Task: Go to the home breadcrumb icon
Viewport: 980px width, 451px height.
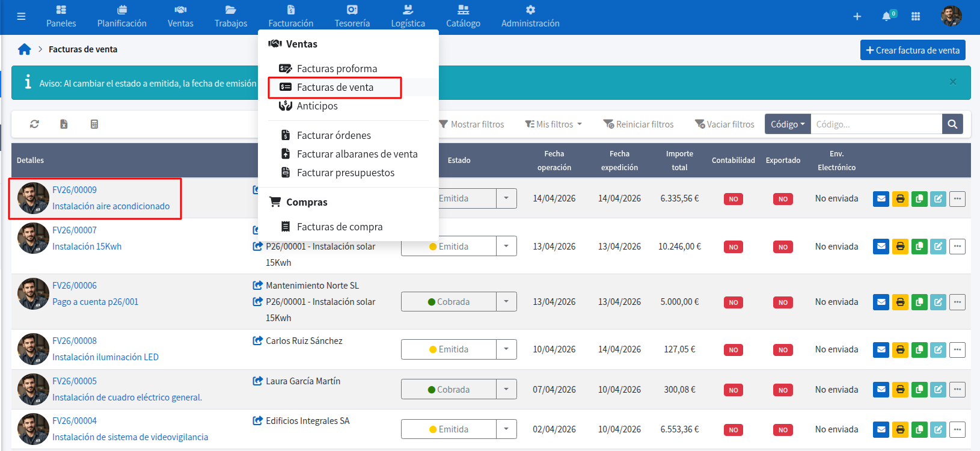Action: (x=24, y=49)
